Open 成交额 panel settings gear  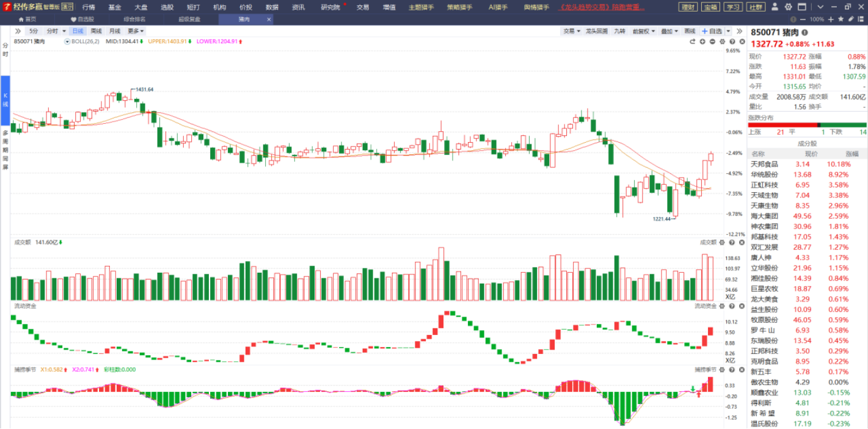pos(722,242)
